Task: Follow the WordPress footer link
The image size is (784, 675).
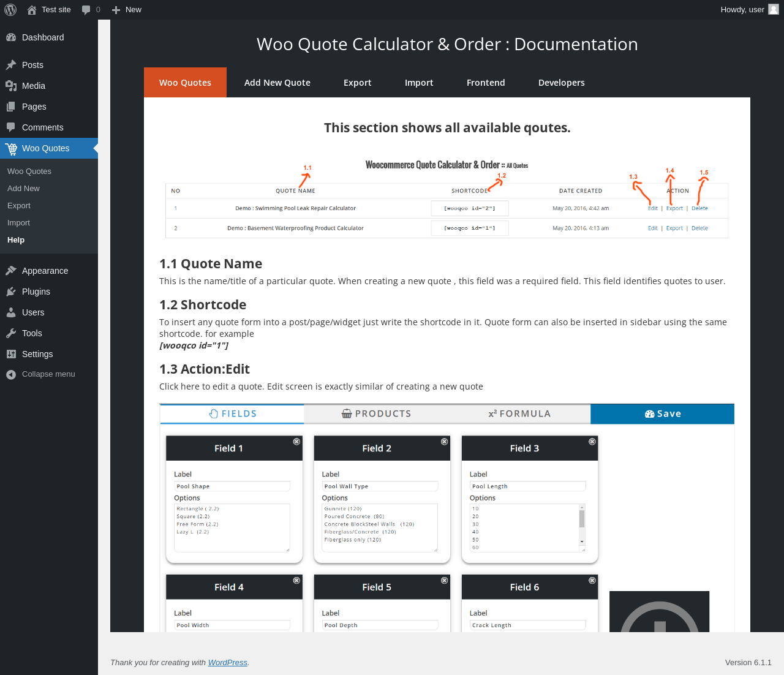Action: click(x=228, y=663)
